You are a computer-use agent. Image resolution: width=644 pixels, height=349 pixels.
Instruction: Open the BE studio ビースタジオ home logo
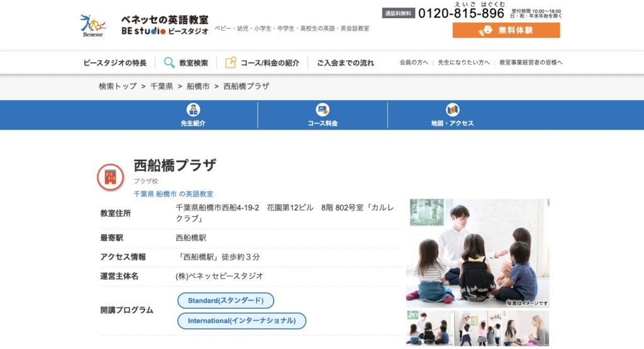(165, 25)
